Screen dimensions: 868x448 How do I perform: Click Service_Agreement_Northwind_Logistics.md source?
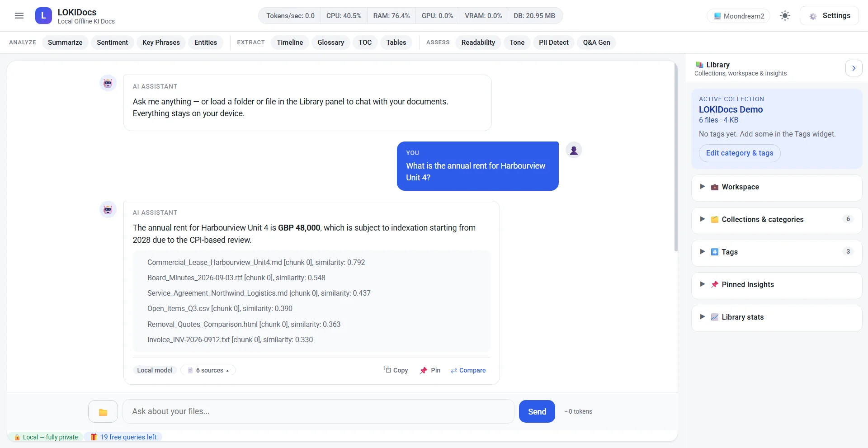point(259,293)
